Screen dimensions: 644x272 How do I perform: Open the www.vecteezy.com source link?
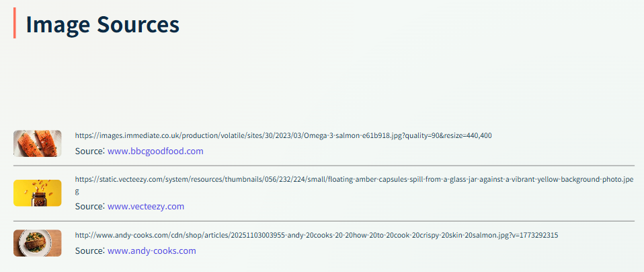coord(146,206)
